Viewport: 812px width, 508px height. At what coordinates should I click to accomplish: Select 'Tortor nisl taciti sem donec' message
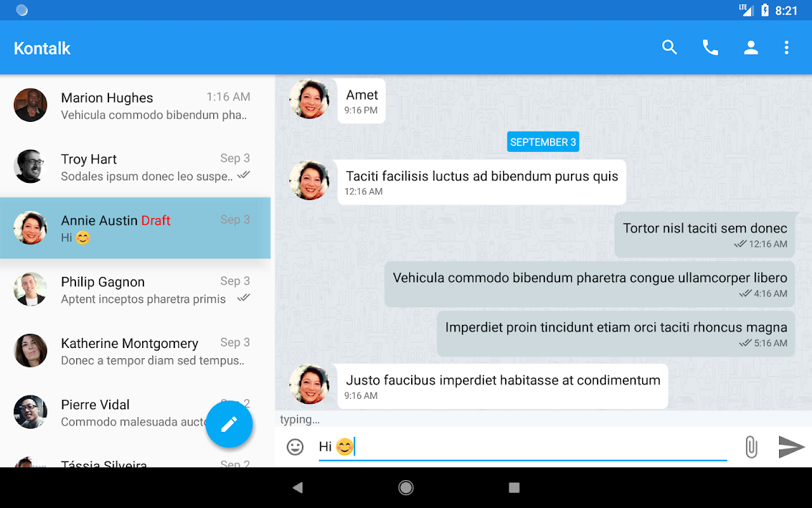click(x=705, y=234)
